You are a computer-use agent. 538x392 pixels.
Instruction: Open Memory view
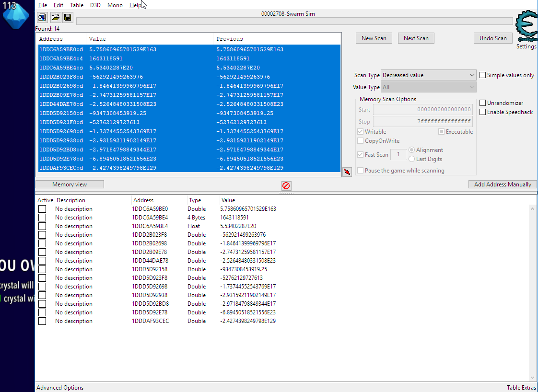pos(70,184)
